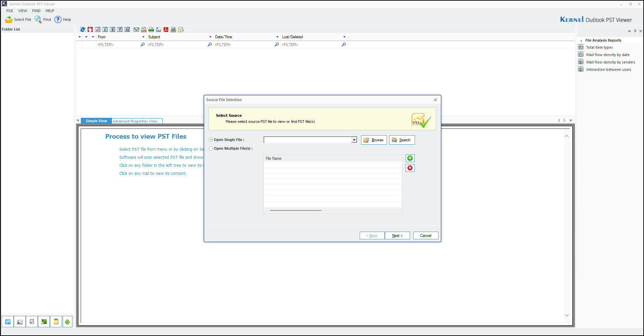
Task: Open the Lost/Deleted column dropdown arrow
Action: pos(344,37)
